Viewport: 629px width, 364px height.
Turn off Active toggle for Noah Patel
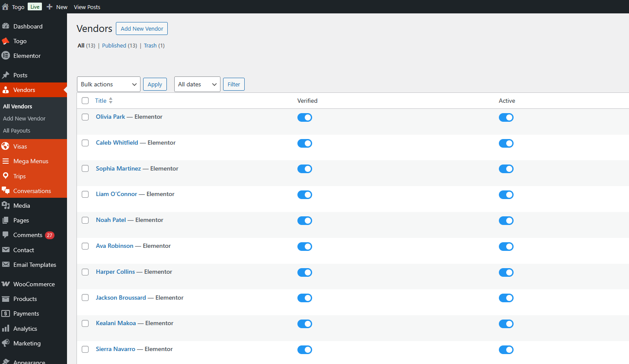(506, 221)
